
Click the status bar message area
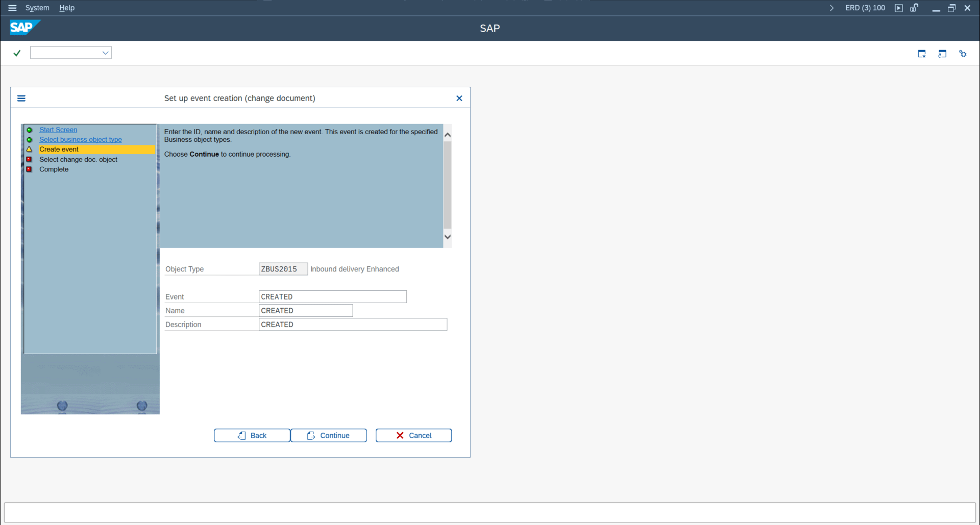pyautogui.click(x=490, y=512)
